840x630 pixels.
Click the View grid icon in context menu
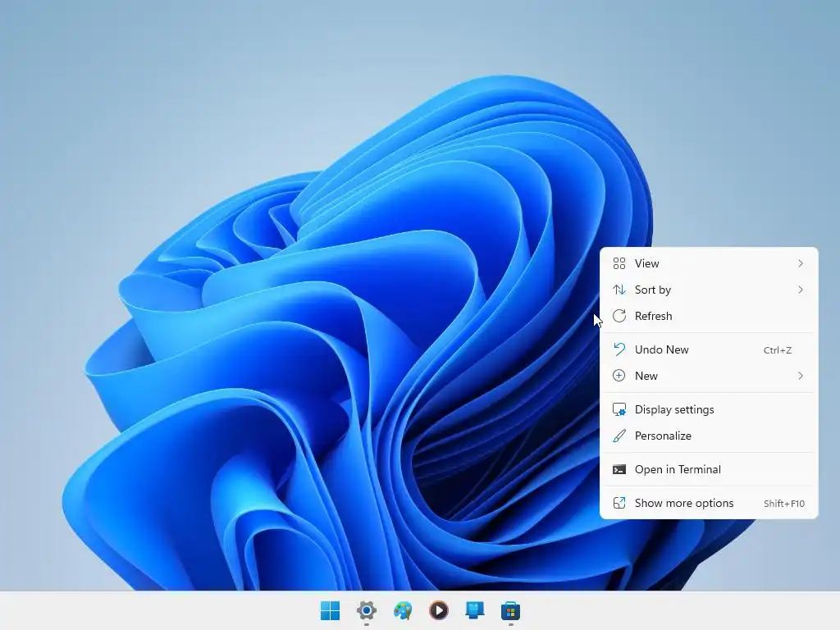pyautogui.click(x=619, y=263)
